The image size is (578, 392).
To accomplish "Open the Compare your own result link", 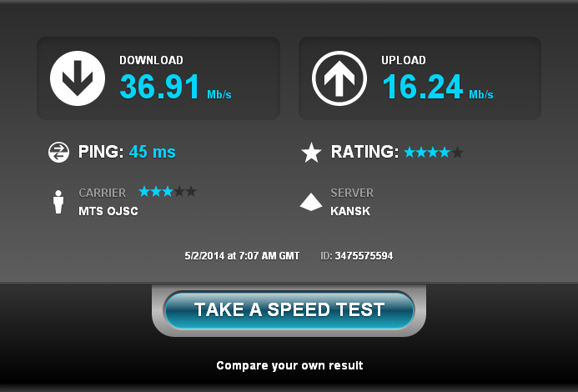I will [x=289, y=365].
